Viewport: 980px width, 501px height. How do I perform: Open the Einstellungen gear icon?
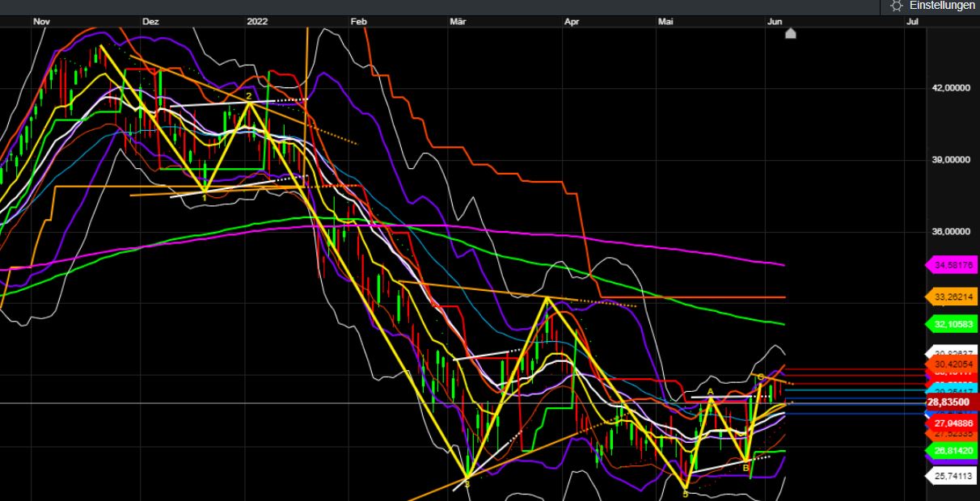click(x=895, y=6)
